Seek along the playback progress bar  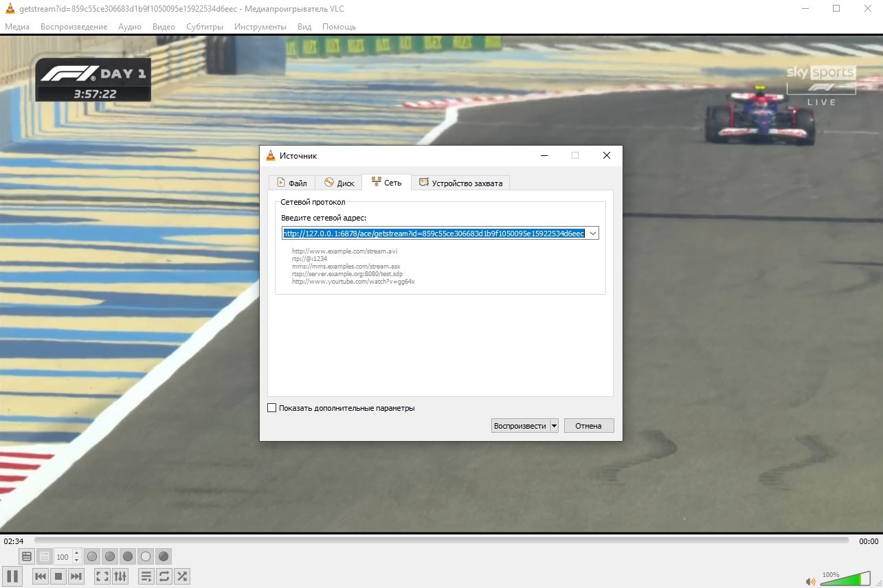coord(441,541)
